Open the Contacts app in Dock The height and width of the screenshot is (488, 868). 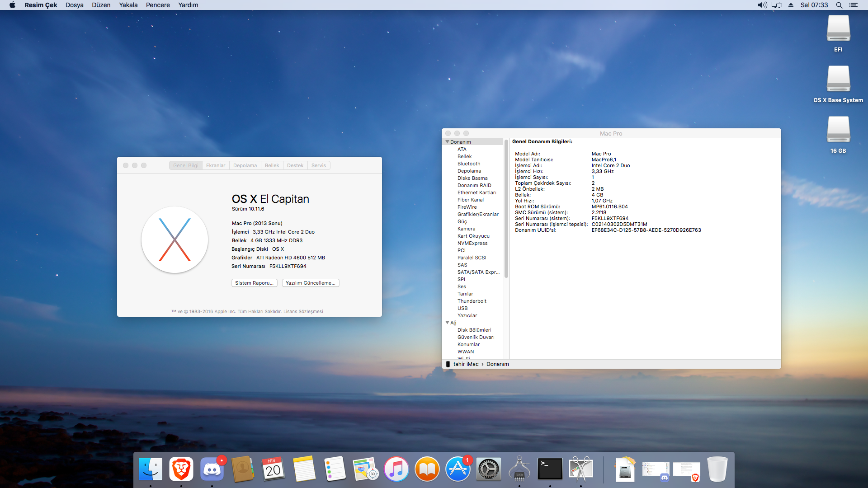(x=243, y=469)
